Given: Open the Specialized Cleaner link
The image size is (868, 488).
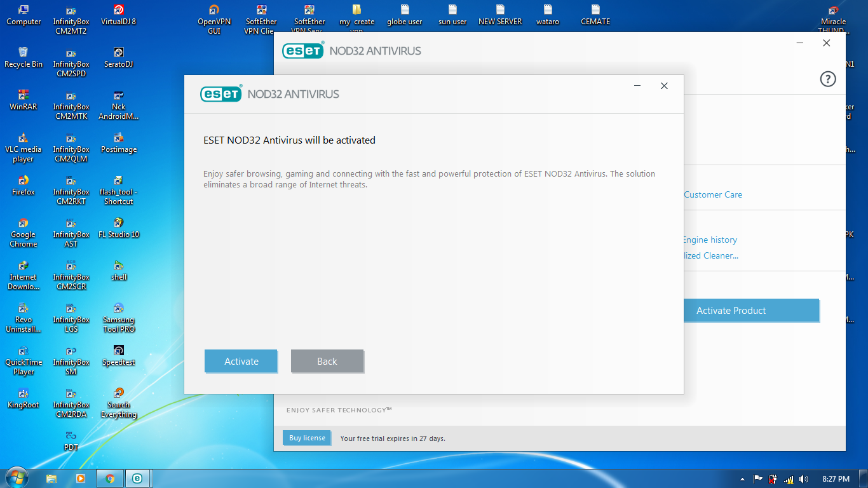Looking at the screenshot, I should point(711,255).
